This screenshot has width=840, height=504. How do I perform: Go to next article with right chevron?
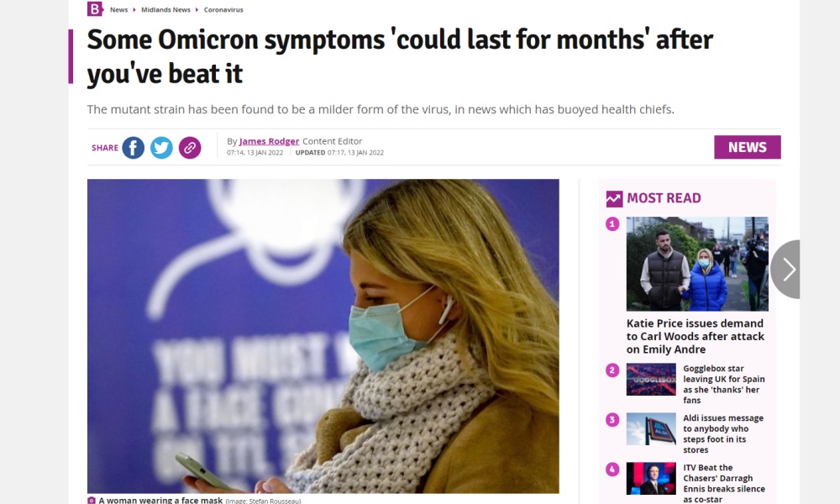click(x=786, y=270)
